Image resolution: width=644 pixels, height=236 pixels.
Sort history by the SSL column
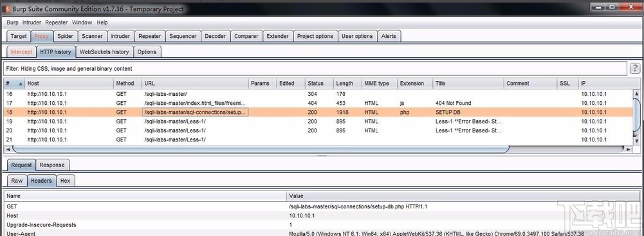pos(567,84)
